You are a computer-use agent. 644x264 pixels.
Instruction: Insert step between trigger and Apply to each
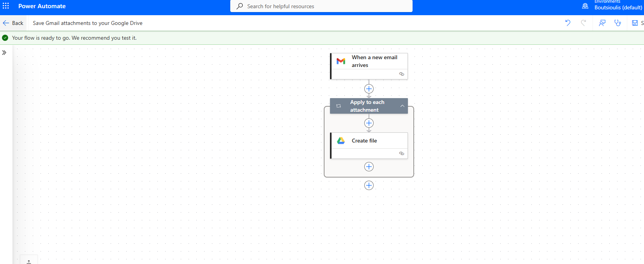pyautogui.click(x=369, y=89)
